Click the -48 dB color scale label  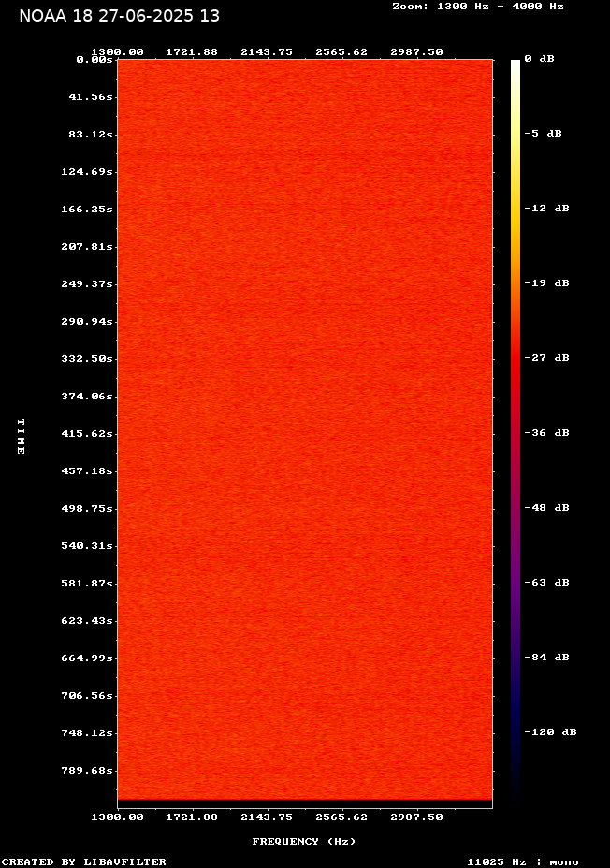[547, 508]
